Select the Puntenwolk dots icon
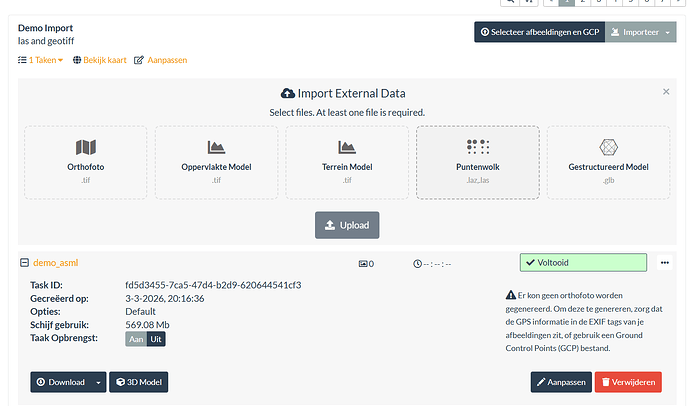Viewport: 690px width, 406px height. point(478,147)
